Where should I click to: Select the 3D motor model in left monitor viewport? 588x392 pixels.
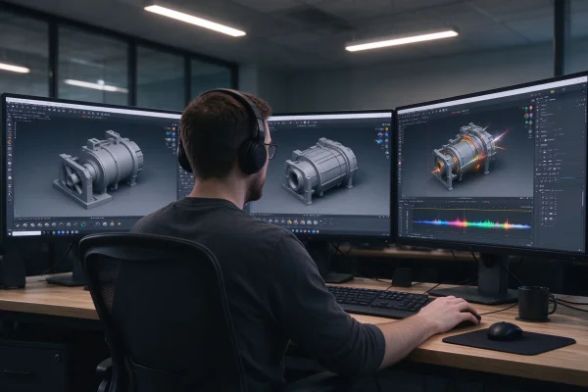98,169
